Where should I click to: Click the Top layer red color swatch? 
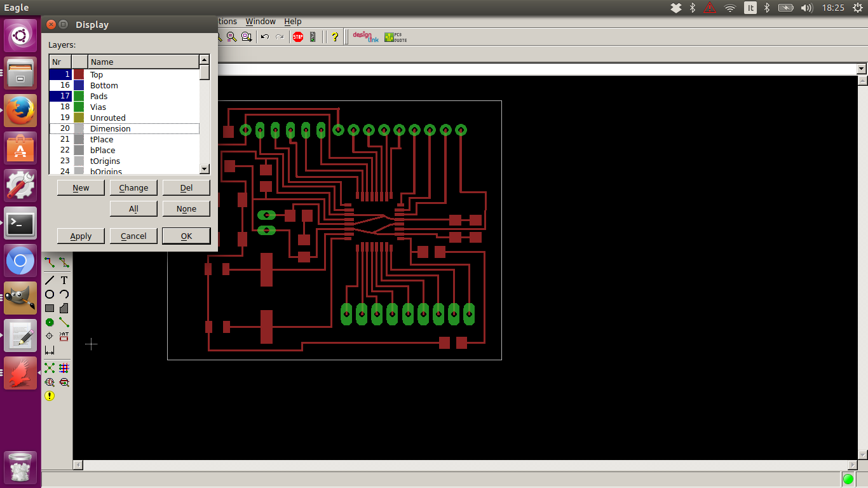(79, 74)
